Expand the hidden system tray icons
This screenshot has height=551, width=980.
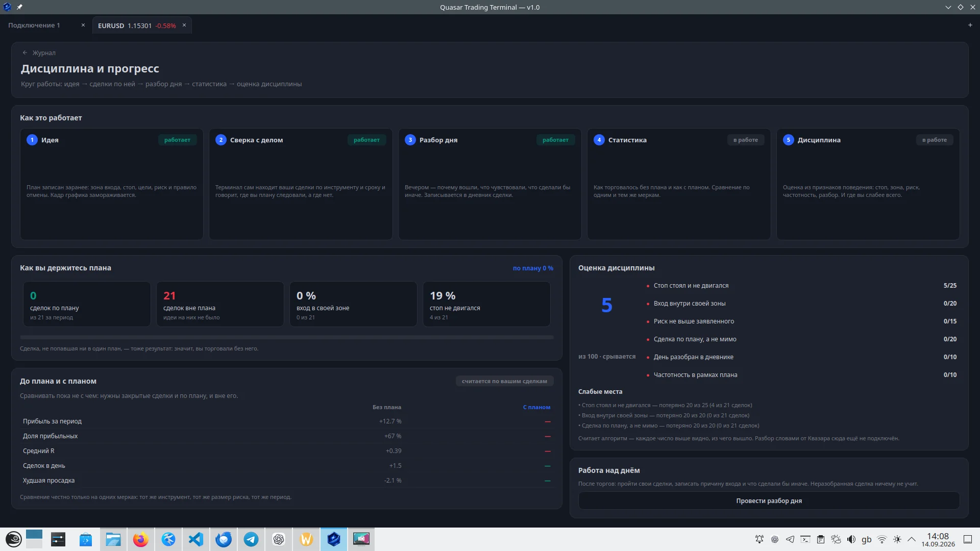click(x=912, y=539)
